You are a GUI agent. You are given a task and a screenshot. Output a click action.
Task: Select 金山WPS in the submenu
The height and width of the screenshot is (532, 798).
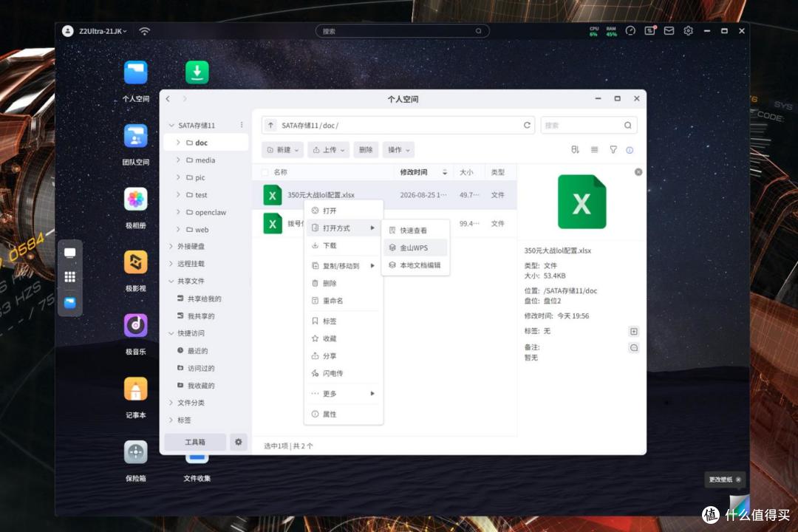tap(415, 248)
